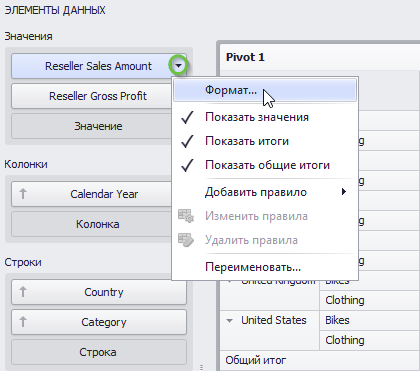Viewport: 420px width, 371px height.
Task: Click the Изменить правила table-gear icon
Action: (186, 216)
